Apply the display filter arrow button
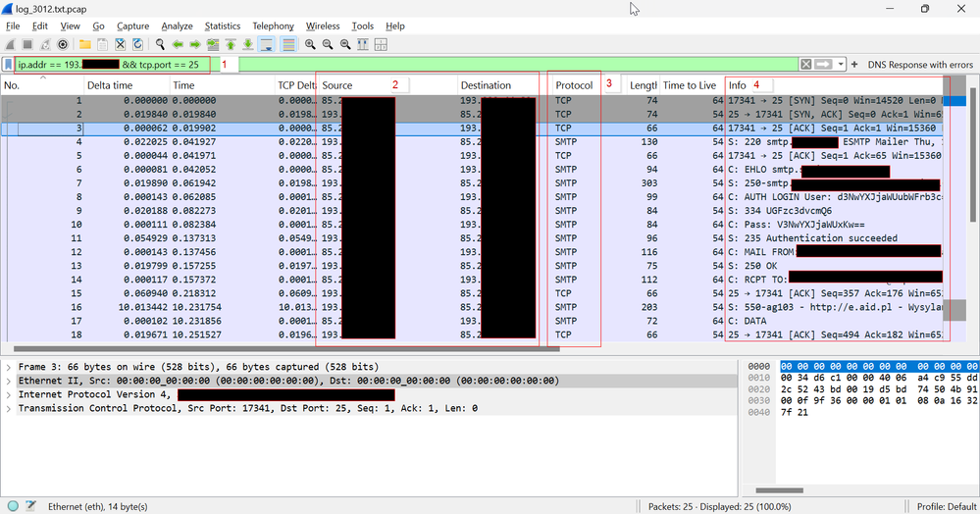This screenshot has height=514, width=980. click(824, 65)
